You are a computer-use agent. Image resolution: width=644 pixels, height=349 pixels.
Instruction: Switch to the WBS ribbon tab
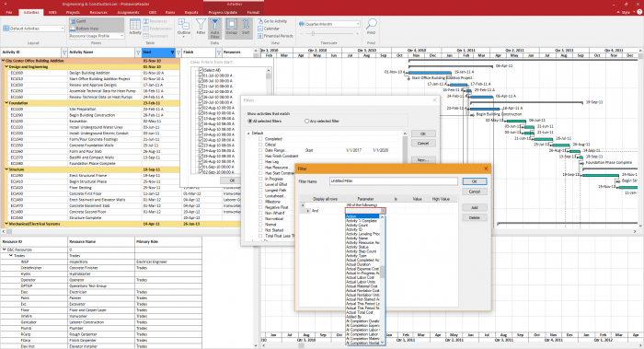[52, 12]
